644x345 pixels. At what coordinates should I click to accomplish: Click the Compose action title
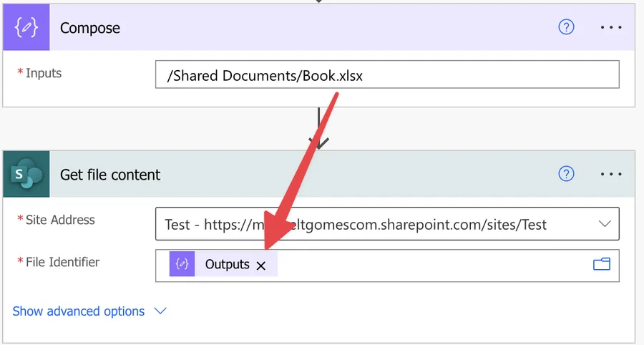90,28
